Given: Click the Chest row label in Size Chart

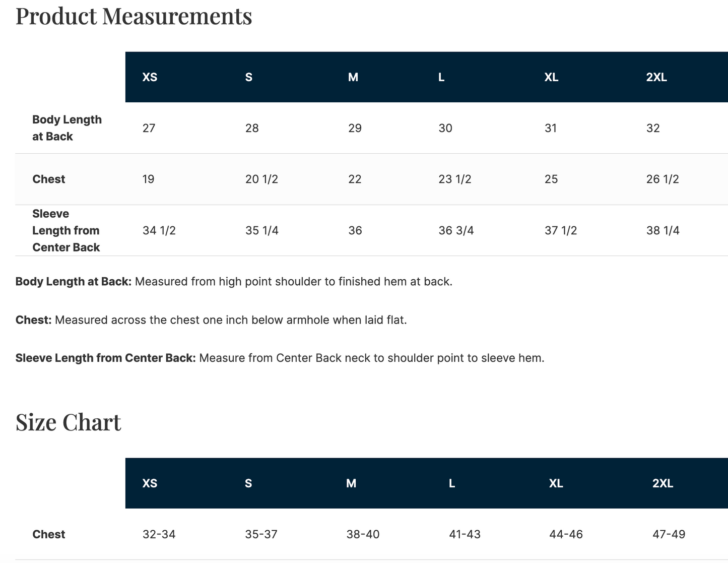Looking at the screenshot, I should [49, 534].
